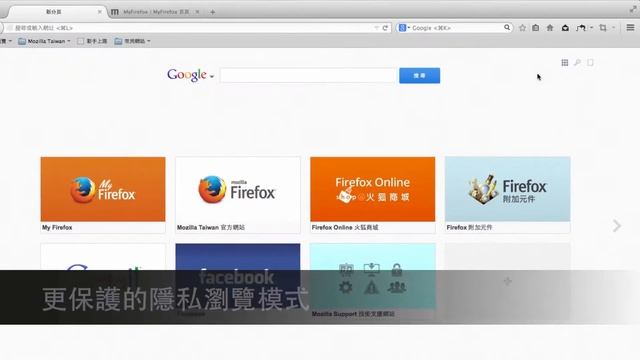Show bookmarks list icon in the toolbar
Viewport: 640px width, 360px height.
536,28
